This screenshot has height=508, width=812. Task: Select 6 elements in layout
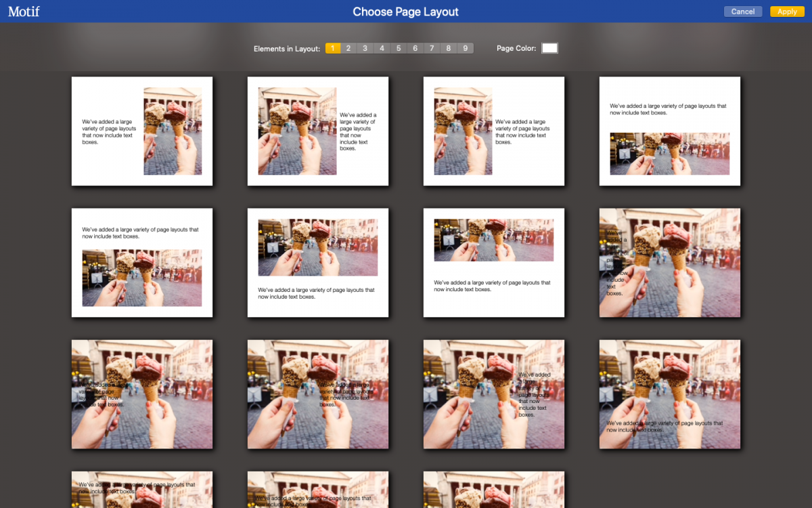point(415,48)
